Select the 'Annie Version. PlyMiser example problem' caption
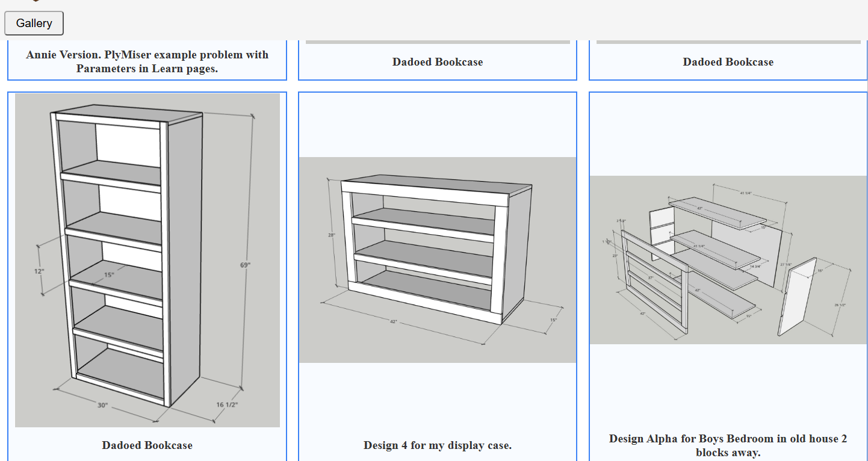The width and height of the screenshot is (868, 461). click(x=147, y=61)
